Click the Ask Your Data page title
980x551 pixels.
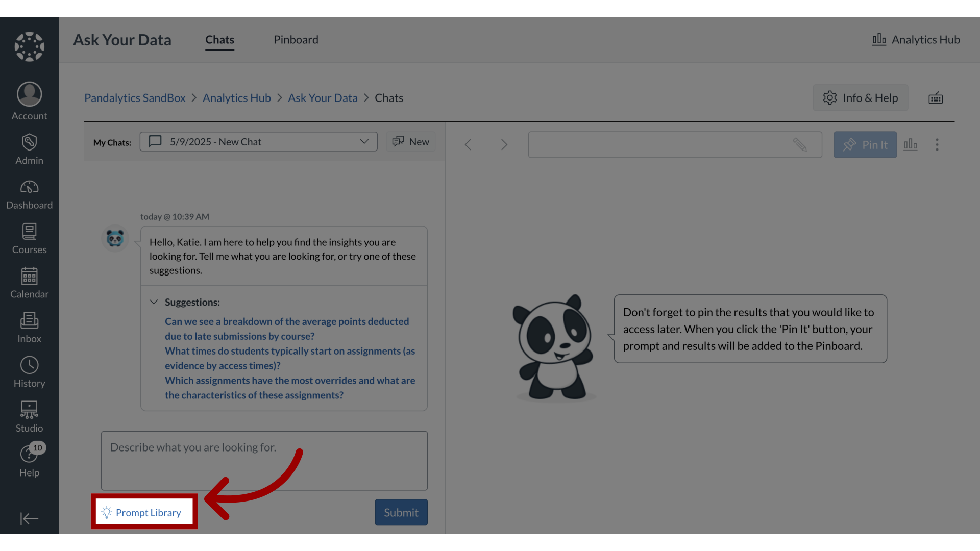point(122,40)
